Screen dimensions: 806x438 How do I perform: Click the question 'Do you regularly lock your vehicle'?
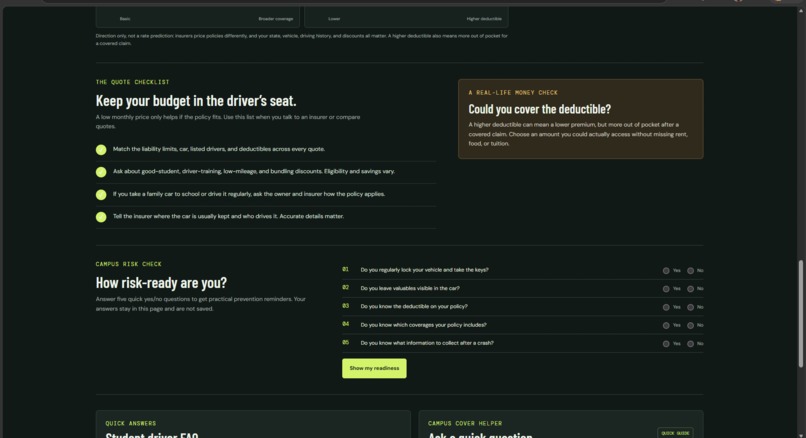click(424, 269)
